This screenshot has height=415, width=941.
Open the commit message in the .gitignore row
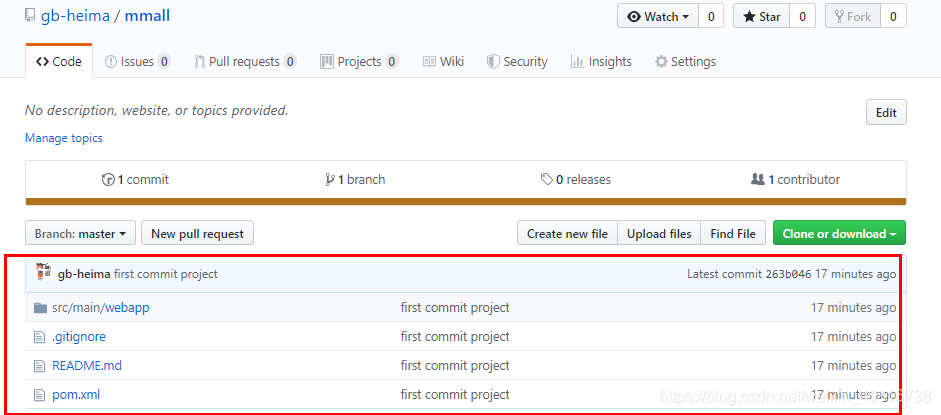click(455, 337)
